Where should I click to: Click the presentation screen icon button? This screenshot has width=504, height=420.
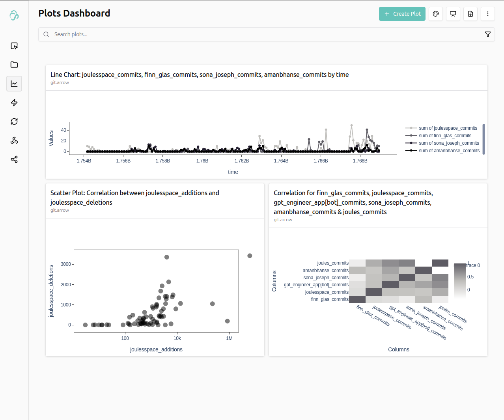click(453, 14)
